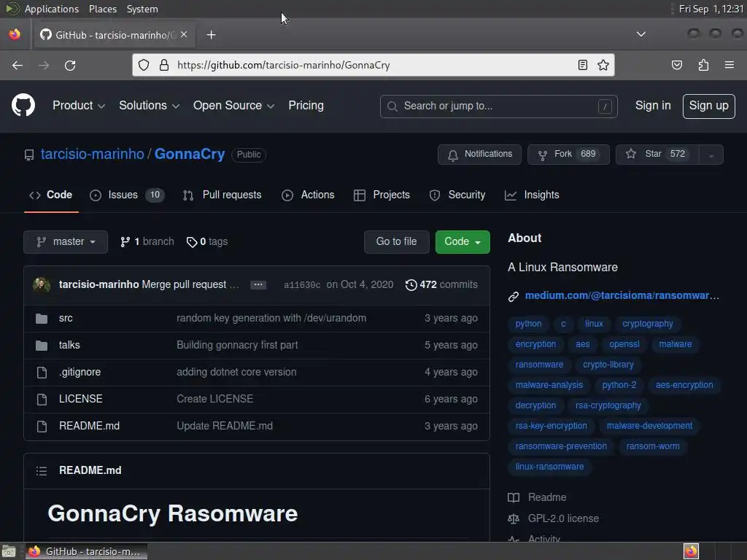Viewport: 747px width, 560px height.
Task: Click the ransomware topic tag
Action: coord(539,365)
